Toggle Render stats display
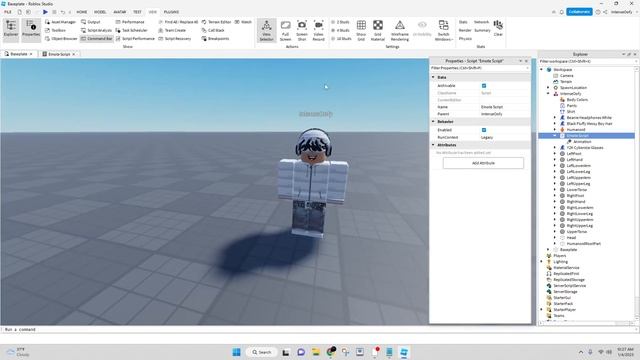This screenshot has width=640, height=360. click(x=465, y=30)
